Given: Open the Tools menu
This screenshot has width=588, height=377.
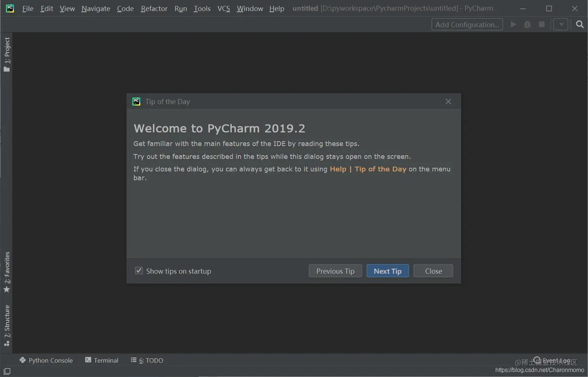Looking at the screenshot, I should pos(202,8).
